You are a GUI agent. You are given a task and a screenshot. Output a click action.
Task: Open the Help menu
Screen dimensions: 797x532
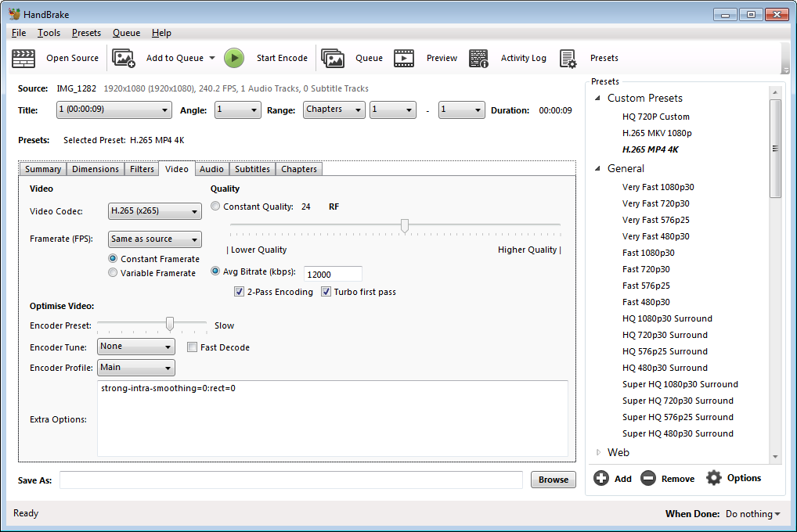(x=161, y=33)
